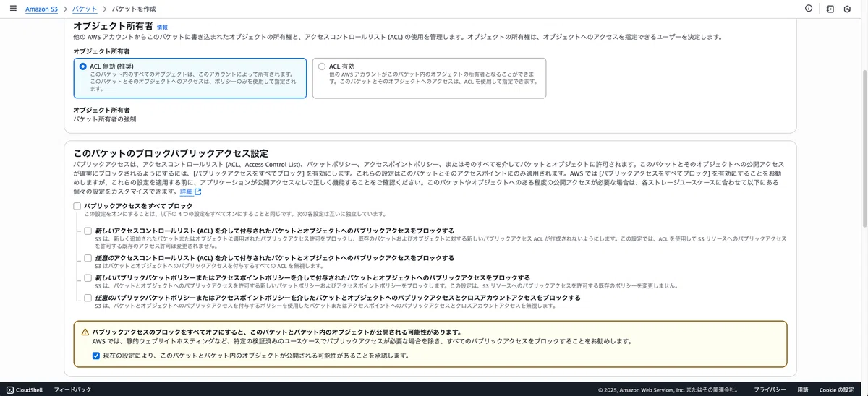Open Cookie の設定 in footer
The width and height of the screenshot is (868, 396).
837,389
